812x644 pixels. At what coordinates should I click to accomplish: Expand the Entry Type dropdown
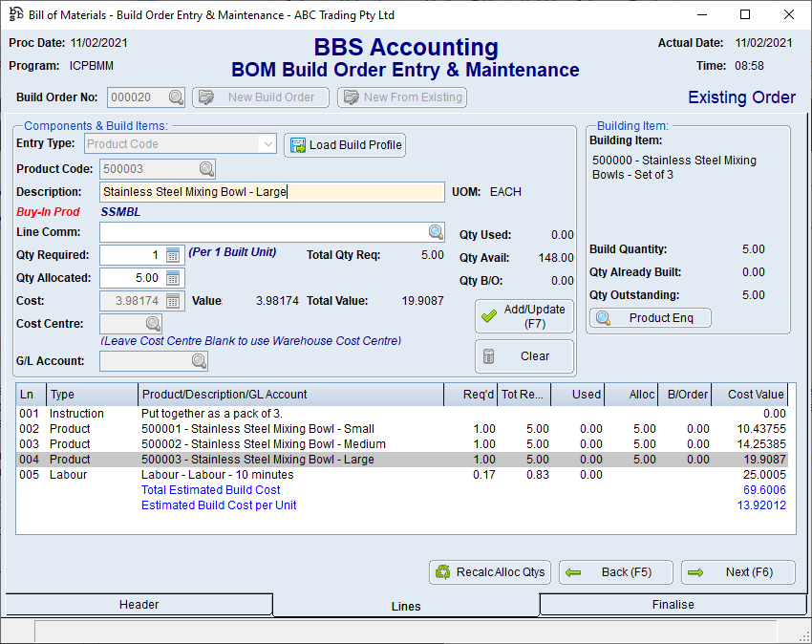267,144
